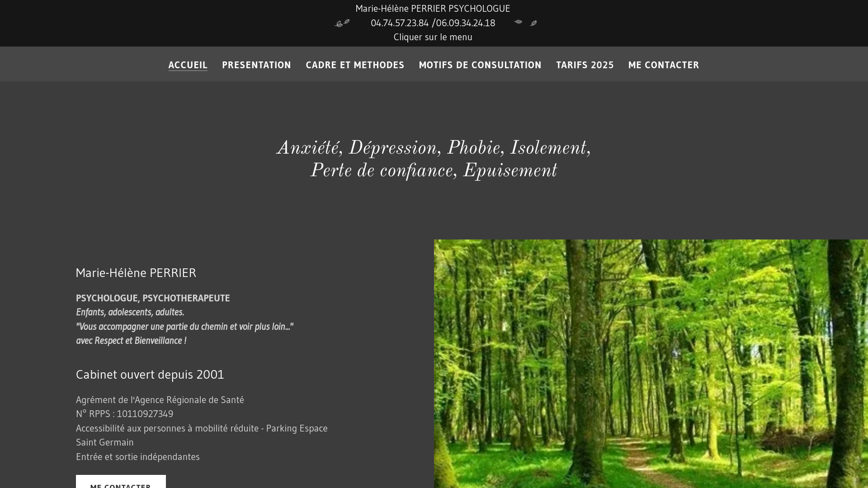
Task: Click the heading 'Cabinet ouvert depuis 2001'
Action: pos(150,374)
